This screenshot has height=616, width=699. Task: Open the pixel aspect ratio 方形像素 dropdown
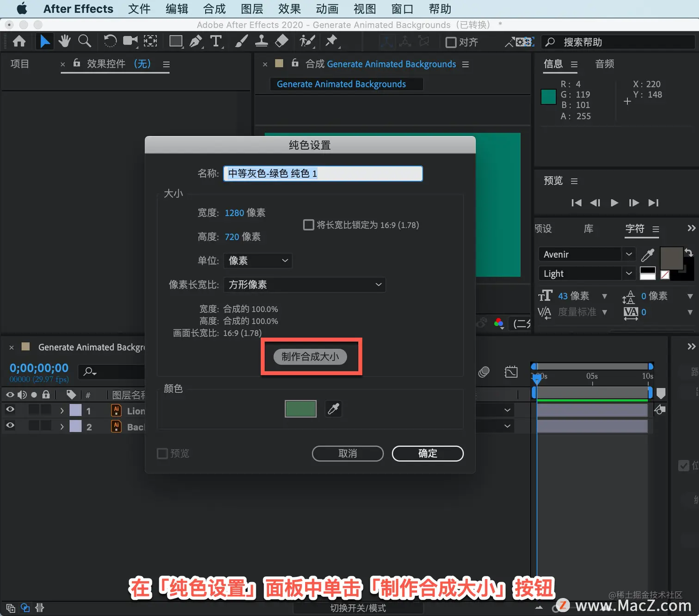click(x=305, y=285)
